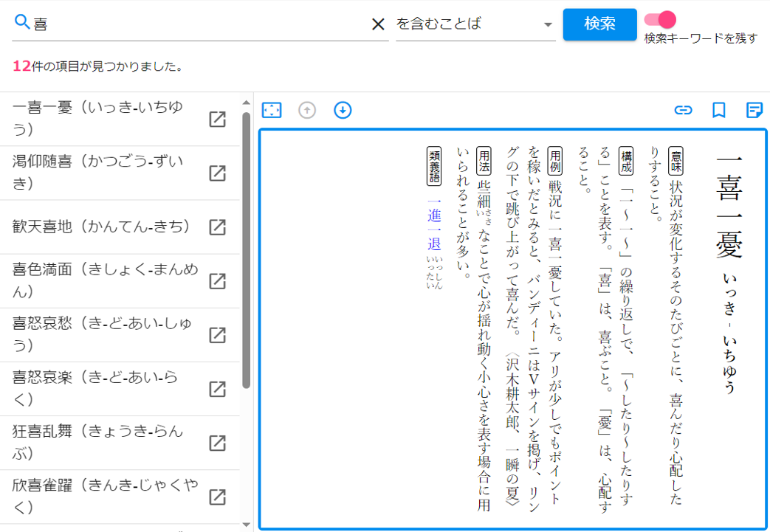
Task: Go to next entry with the down-arrow icon
Action: coord(343,111)
